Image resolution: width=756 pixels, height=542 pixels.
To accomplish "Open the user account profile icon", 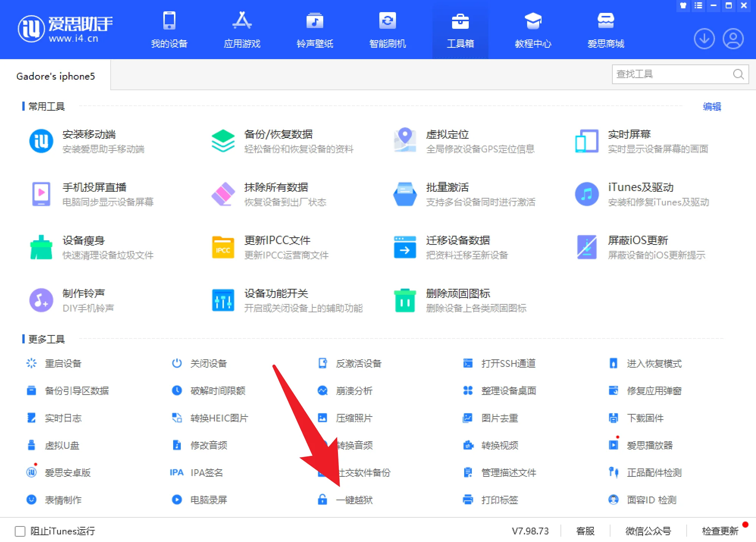I will [x=733, y=39].
